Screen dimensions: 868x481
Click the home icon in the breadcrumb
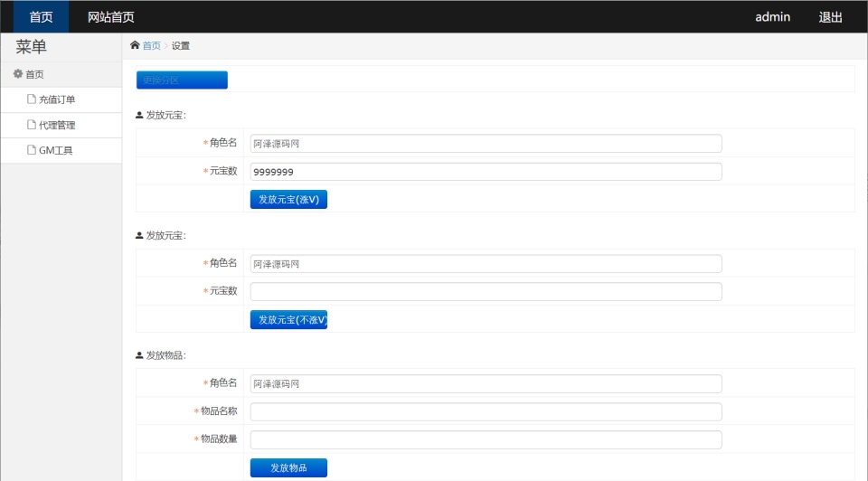(x=136, y=45)
